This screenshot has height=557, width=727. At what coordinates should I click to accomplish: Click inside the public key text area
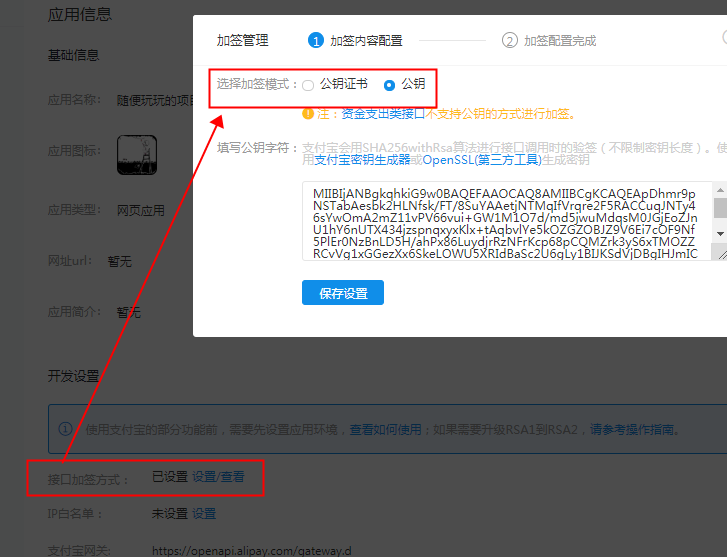507,221
